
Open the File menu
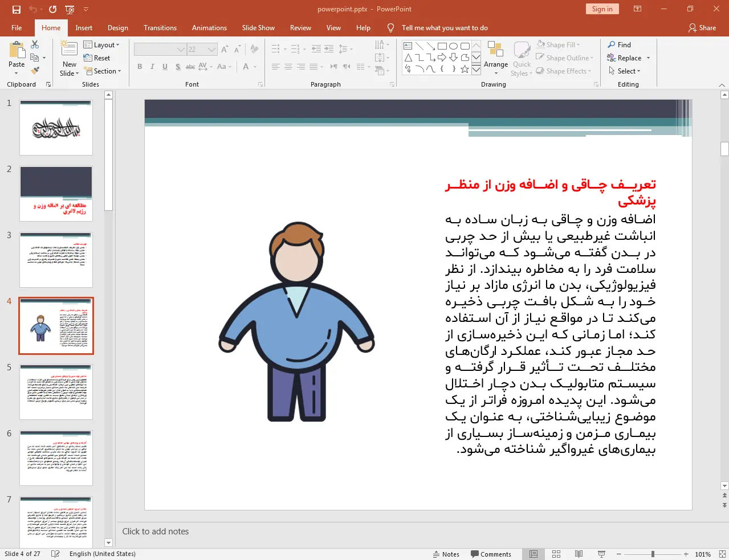tap(17, 27)
